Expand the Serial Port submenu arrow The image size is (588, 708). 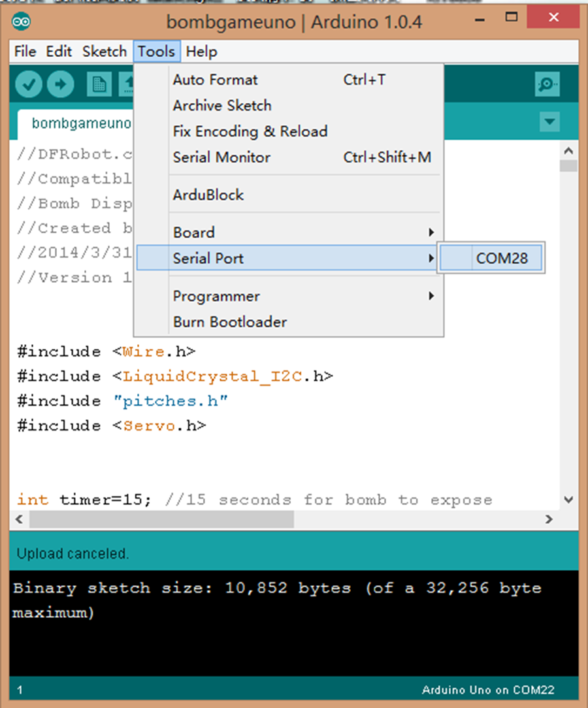tap(431, 258)
